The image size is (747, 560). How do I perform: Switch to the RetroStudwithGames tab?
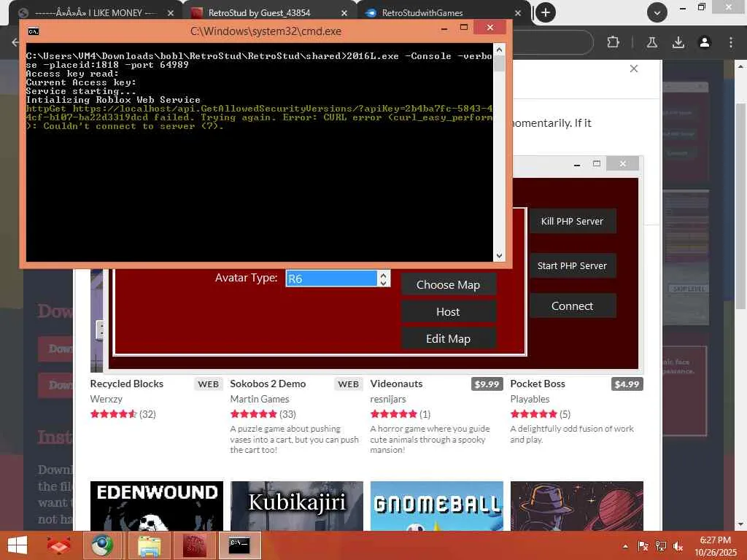tap(422, 13)
